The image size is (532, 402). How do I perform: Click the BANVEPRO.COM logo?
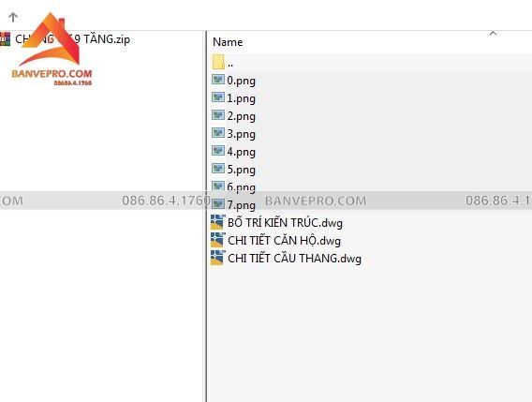click(x=52, y=50)
